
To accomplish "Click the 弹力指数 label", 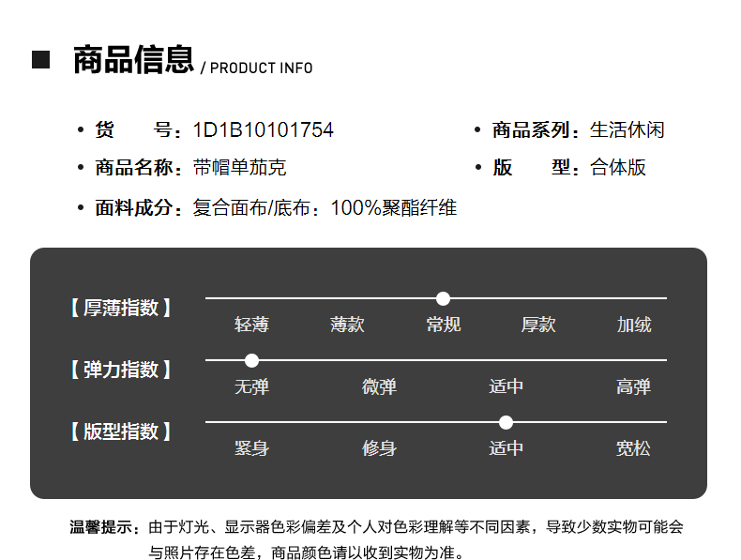I will tap(120, 370).
